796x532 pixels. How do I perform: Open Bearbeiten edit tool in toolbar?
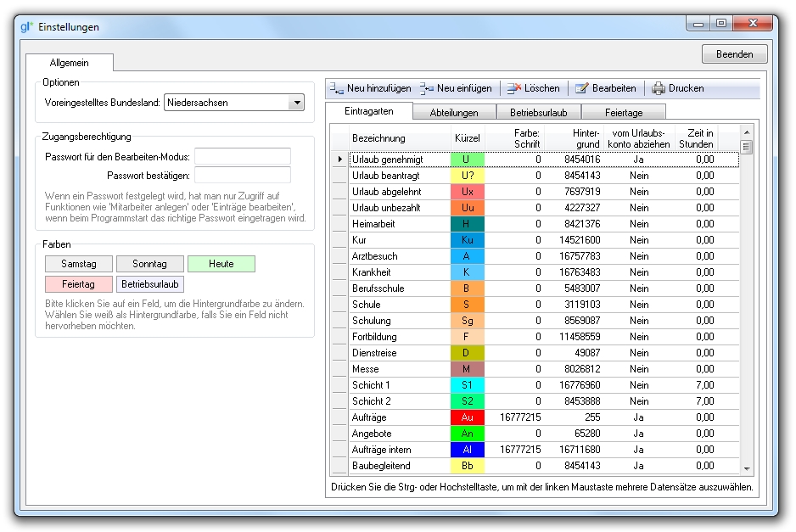581,88
